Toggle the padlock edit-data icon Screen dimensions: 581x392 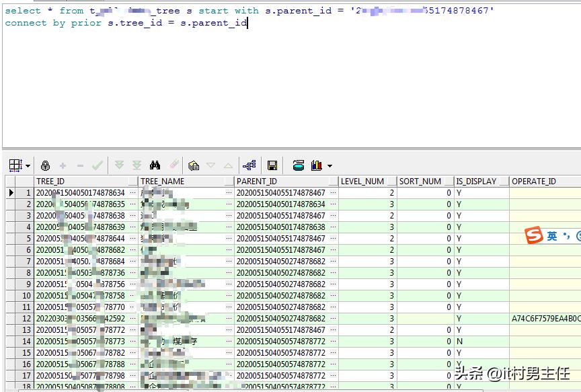click(x=46, y=165)
